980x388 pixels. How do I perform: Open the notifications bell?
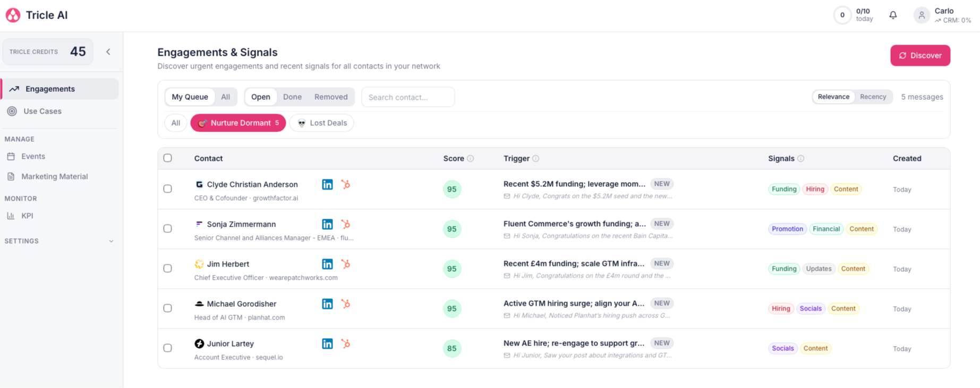[893, 15]
